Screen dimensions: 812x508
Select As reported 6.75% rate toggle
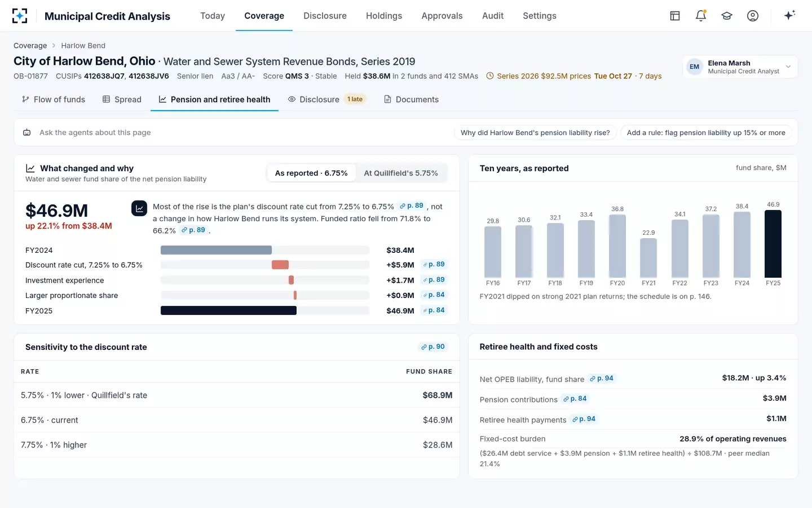coord(311,173)
